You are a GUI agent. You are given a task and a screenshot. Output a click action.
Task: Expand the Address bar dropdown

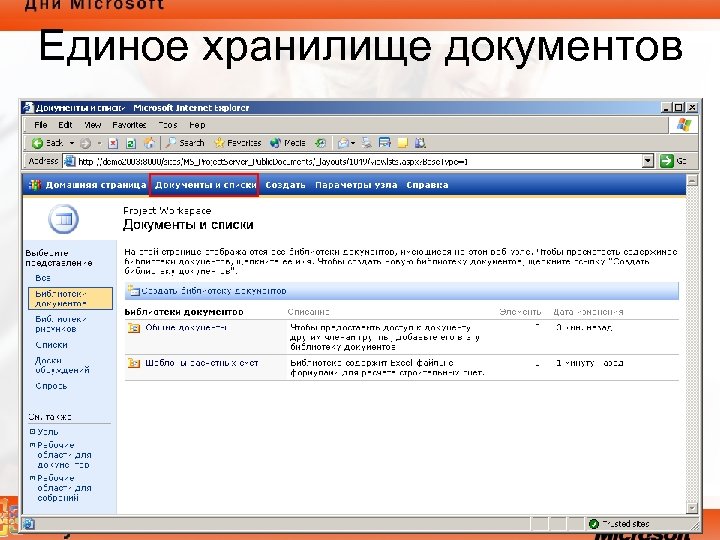pyautogui.click(x=648, y=161)
